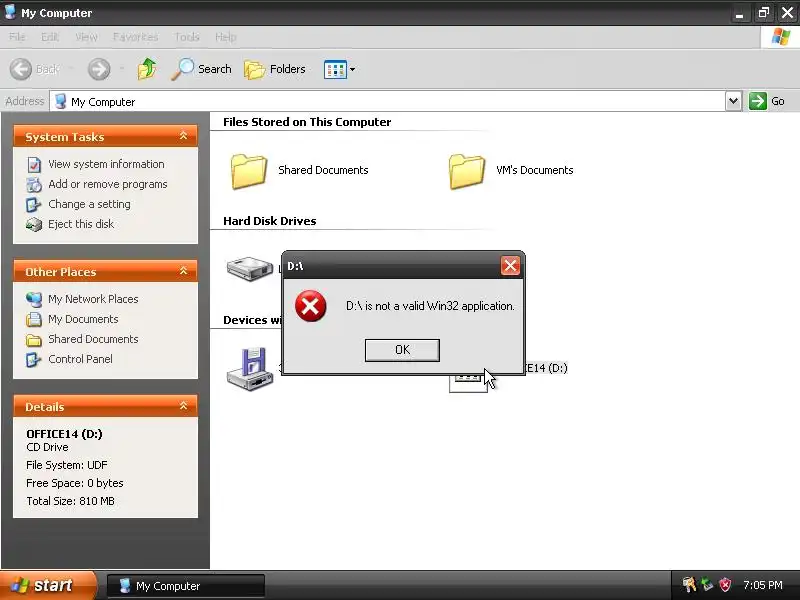
Task: Open the Search toolbar button
Action: 202,69
